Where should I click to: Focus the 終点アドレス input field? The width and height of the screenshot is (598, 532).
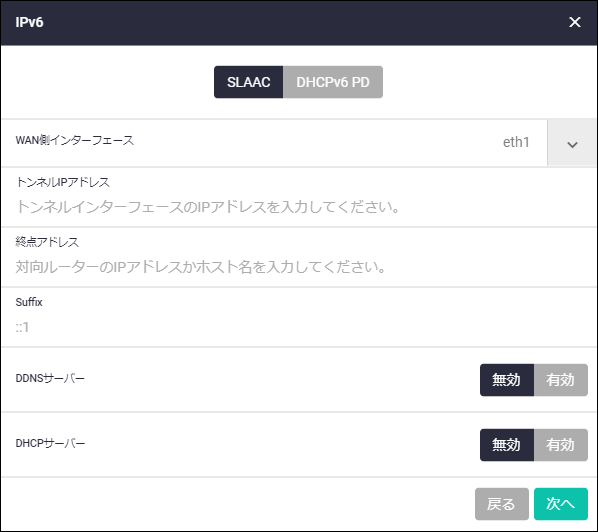pyautogui.click(x=299, y=267)
